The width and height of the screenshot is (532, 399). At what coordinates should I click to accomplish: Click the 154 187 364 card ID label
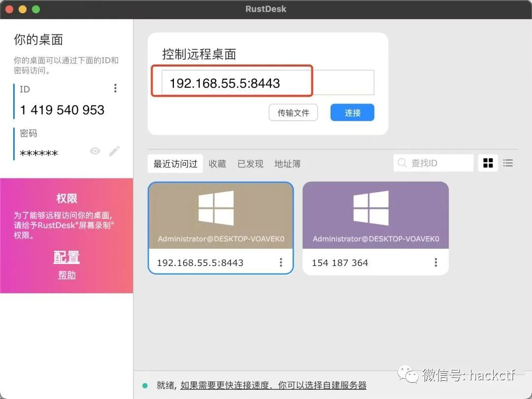pos(340,263)
